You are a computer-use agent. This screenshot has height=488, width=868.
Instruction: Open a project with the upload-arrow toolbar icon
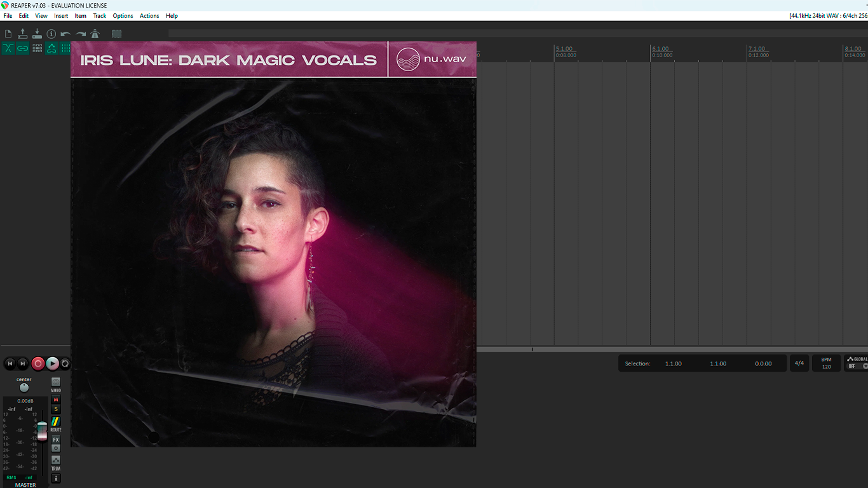point(23,34)
